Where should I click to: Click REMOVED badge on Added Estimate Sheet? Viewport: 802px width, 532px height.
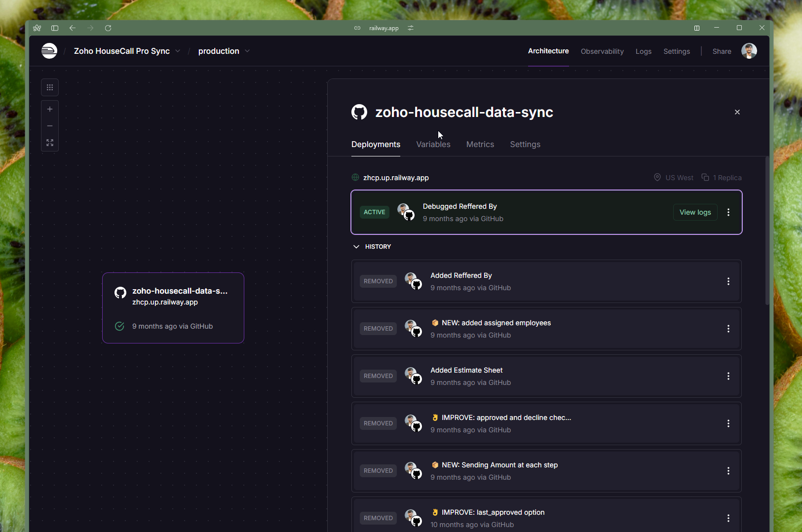pyautogui.click(x=378, y=376)
